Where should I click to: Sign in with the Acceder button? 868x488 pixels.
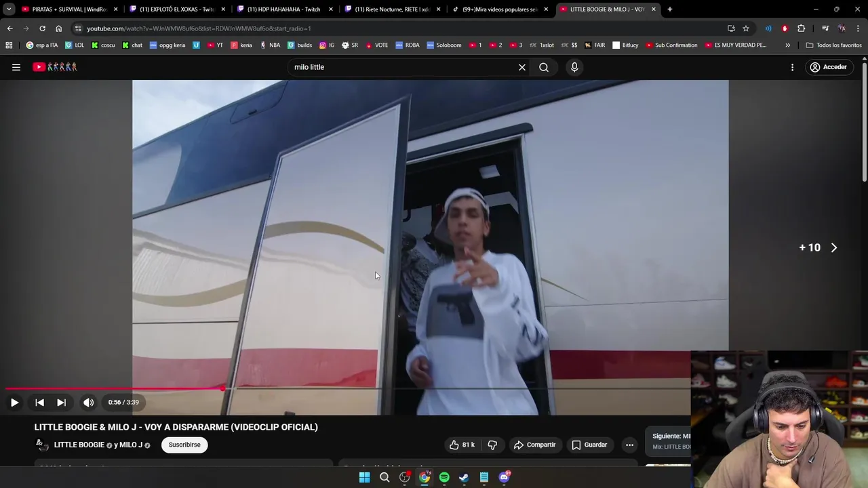(x=828, y=67)
